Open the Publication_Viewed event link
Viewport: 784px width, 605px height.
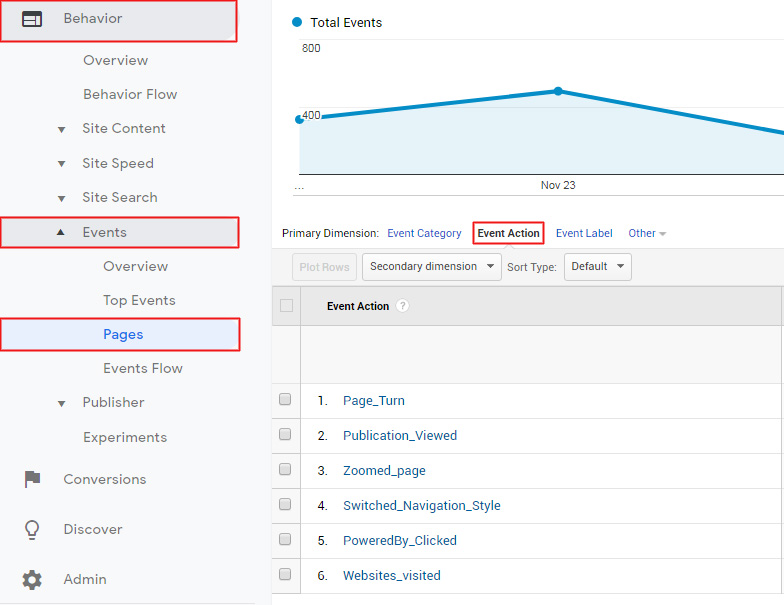(x=399, y=435)
